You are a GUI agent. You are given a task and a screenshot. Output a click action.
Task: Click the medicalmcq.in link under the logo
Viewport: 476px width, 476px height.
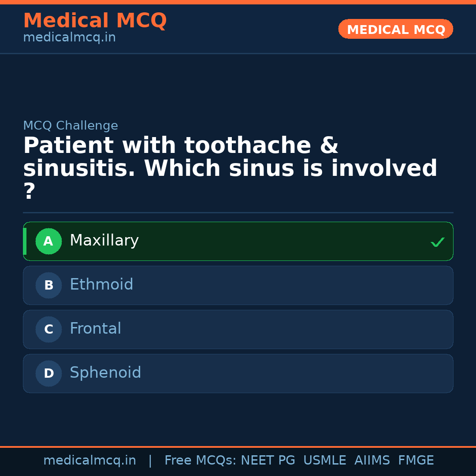coord(69,37)
